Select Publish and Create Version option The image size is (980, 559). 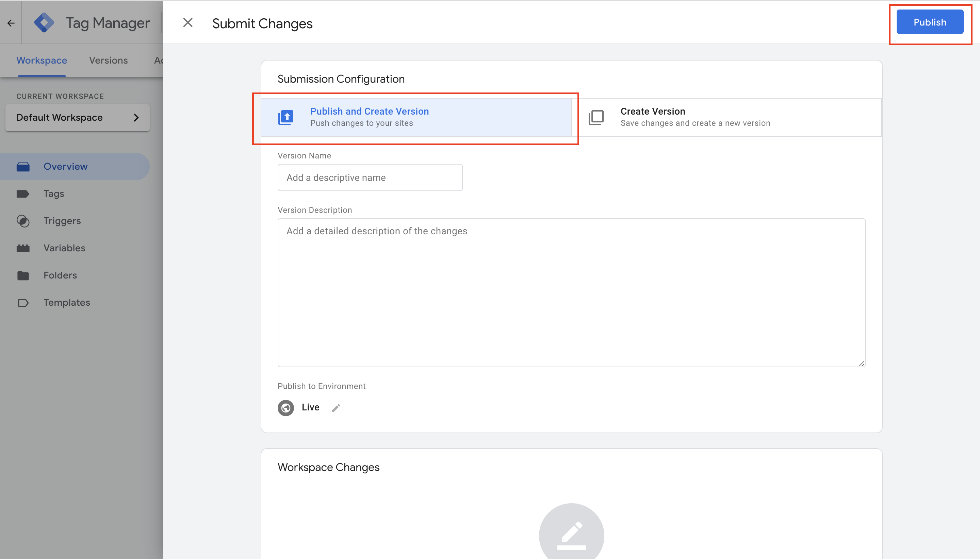point(416,117)
